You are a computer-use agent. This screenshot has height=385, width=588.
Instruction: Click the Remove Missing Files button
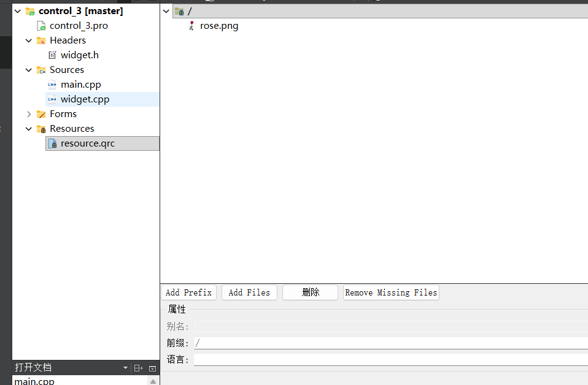click(391, 292)
